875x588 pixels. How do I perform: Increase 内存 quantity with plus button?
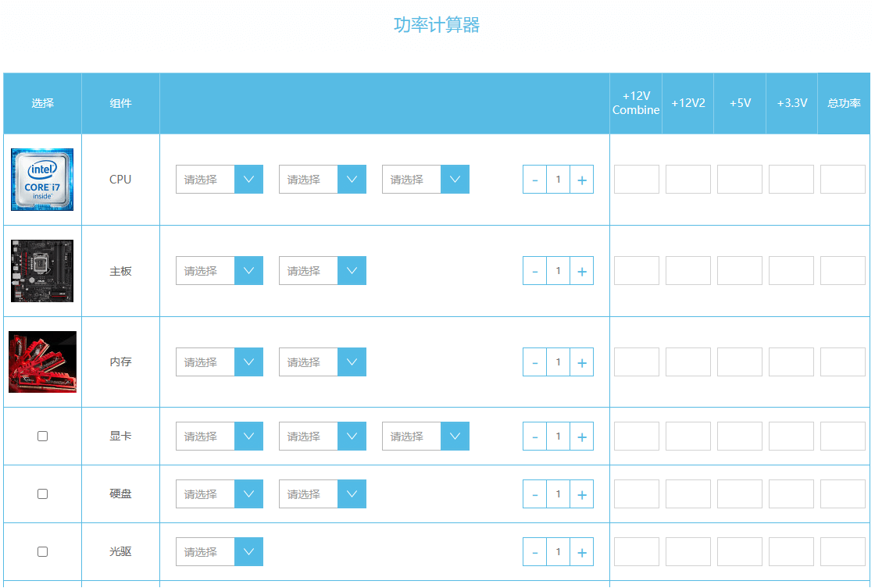(581, 362)
